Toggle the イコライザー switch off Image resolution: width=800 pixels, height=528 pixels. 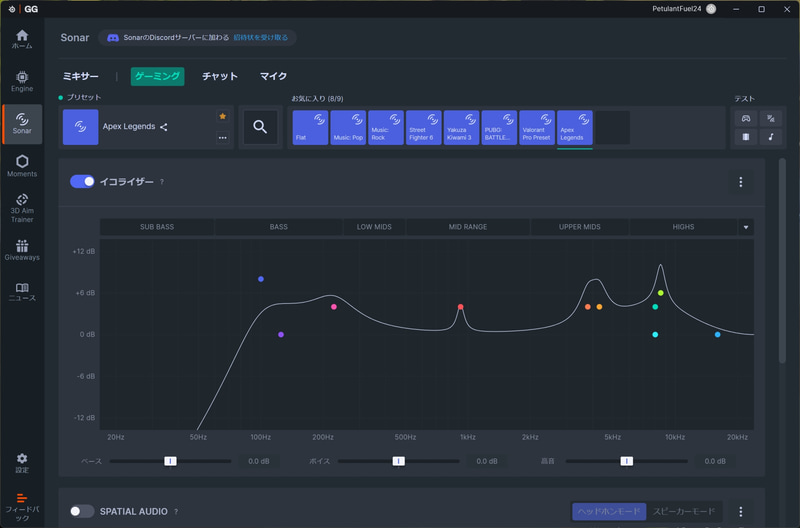point(82,182)
